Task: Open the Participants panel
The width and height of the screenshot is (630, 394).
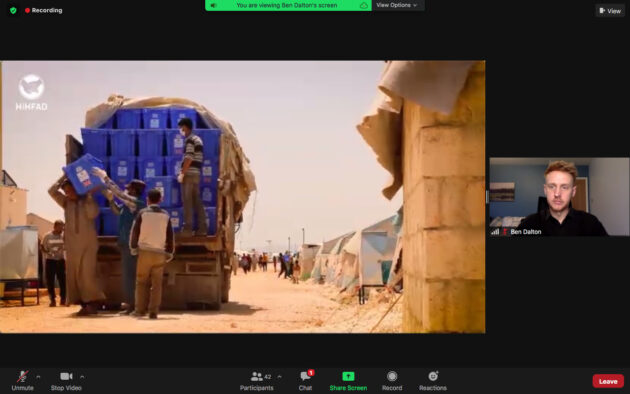Action: 256,380
